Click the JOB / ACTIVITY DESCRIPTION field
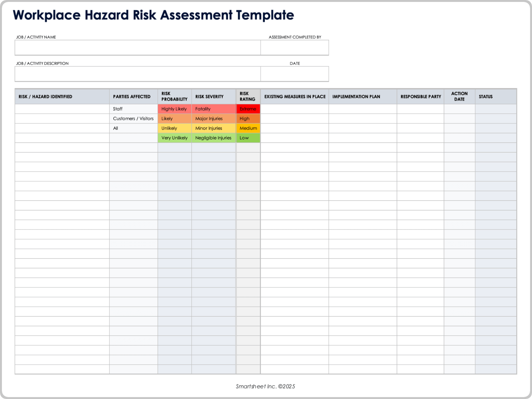532x399 pixels. pyautogui.click(x=137, y=74)
